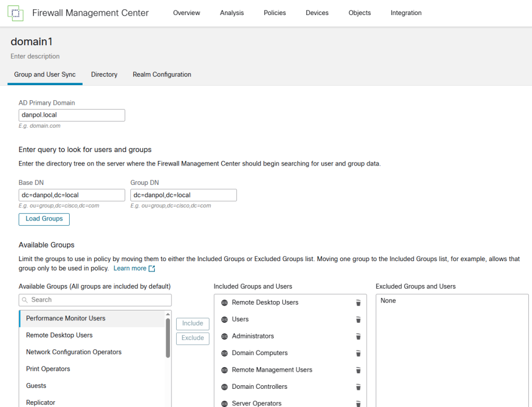Click globe icon next to Domain Computers
Screen dimensions: 532x407
224,354
